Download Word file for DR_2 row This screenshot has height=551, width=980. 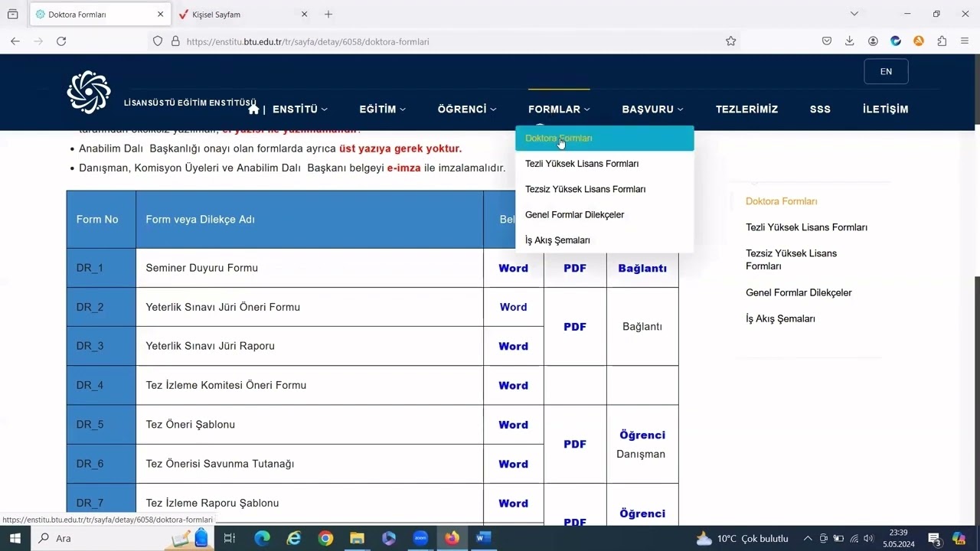(513, 308)
